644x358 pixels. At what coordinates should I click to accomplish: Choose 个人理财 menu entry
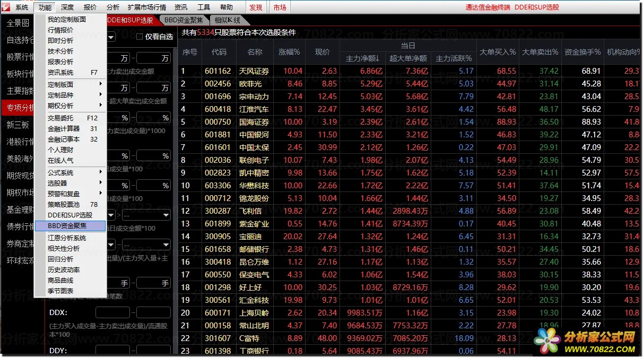pyautogui.click(x=70, y=150)
